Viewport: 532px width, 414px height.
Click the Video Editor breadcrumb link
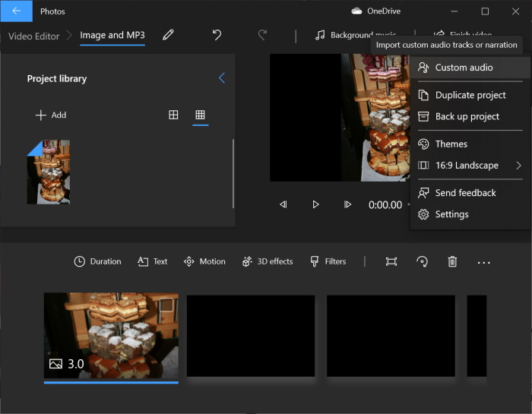tap(35, 36)
